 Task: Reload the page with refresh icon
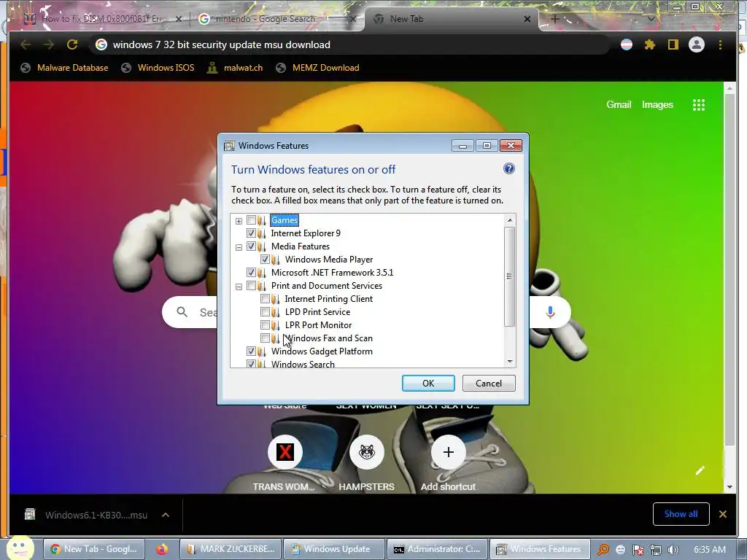click(72, 44)
